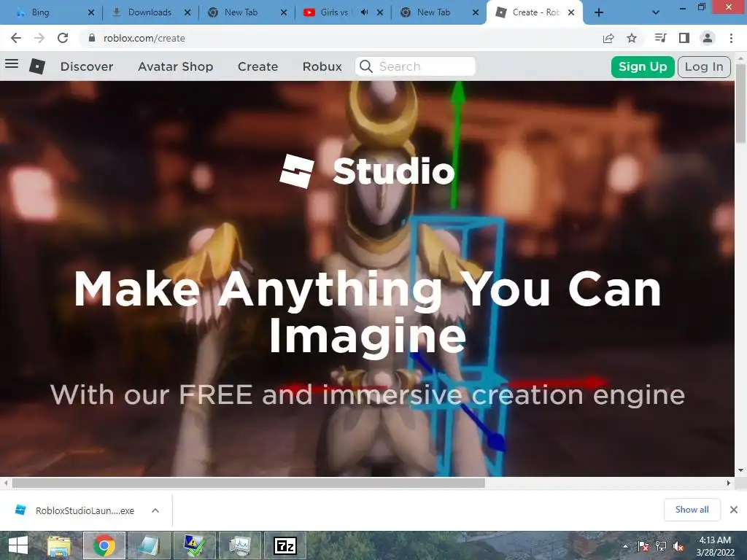
Task: Close the Downloads tab
Action: click(x=187, y=12)
